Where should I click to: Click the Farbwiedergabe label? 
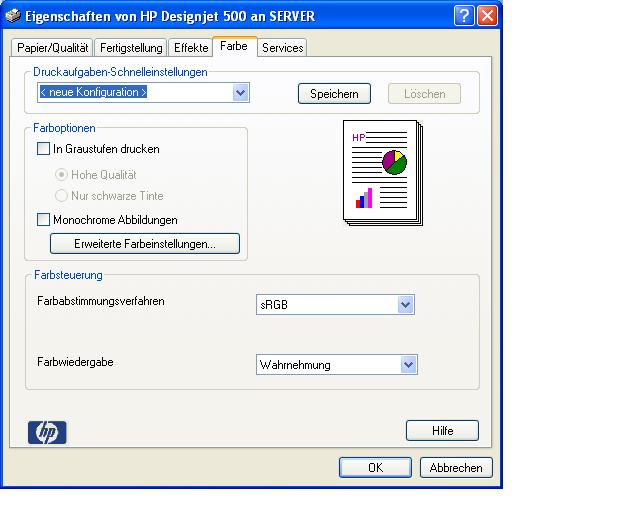tap(75, 362)
